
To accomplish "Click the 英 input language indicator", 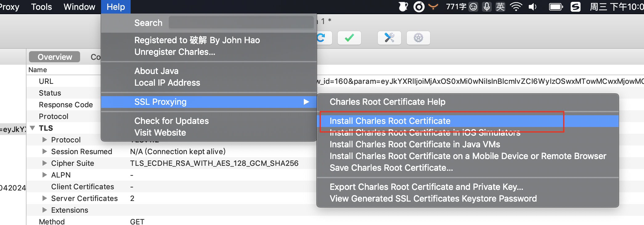I will 500,7.
